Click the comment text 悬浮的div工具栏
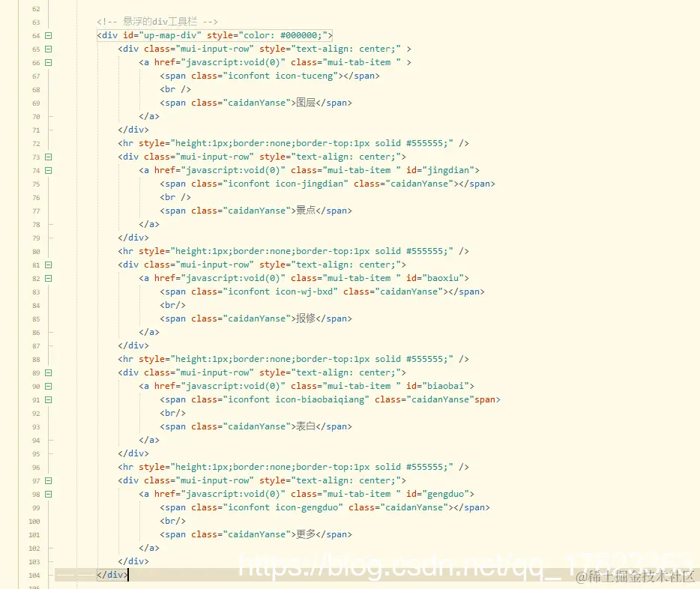Screen dimensions: 700x589 (160, 22)
